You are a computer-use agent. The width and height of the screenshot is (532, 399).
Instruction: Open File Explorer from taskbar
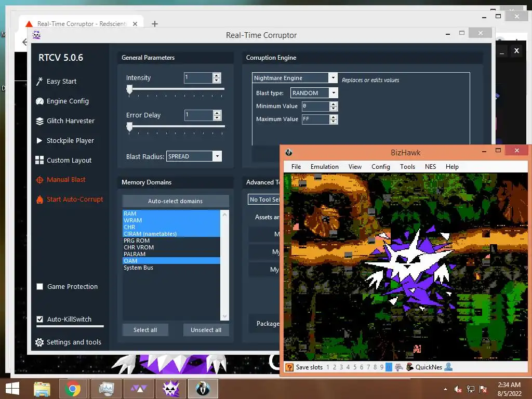click(42, 389)
